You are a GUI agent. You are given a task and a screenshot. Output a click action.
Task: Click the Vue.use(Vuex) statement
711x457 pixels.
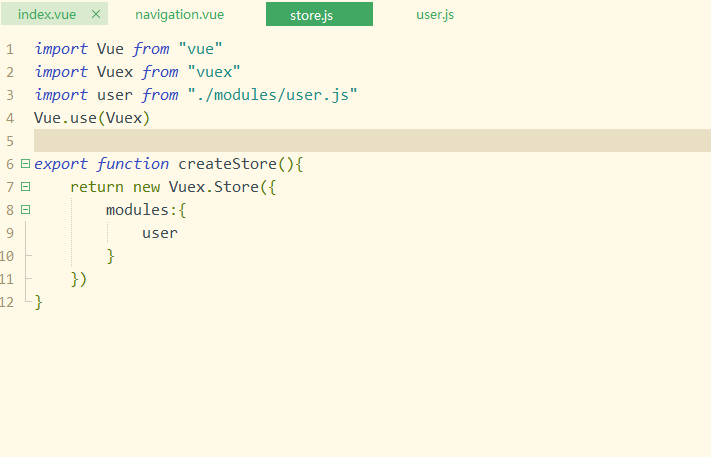click(x=91, y=118)
